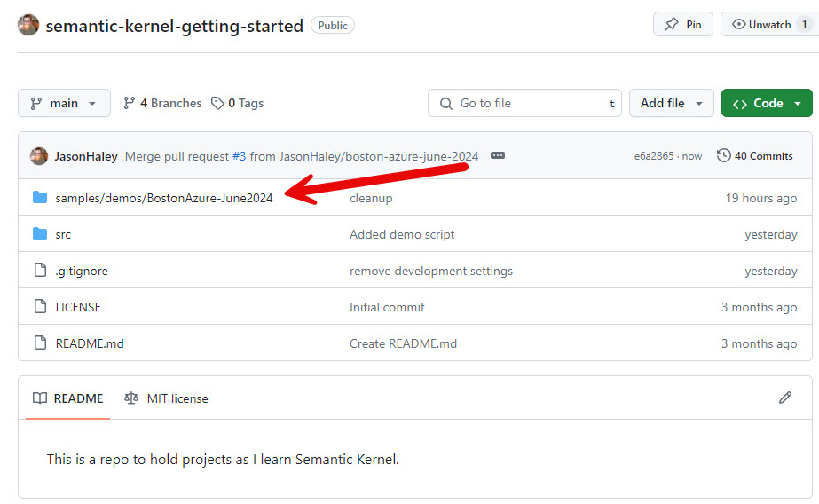Click the JasonHaley commit author avatar

click(39, 156)
